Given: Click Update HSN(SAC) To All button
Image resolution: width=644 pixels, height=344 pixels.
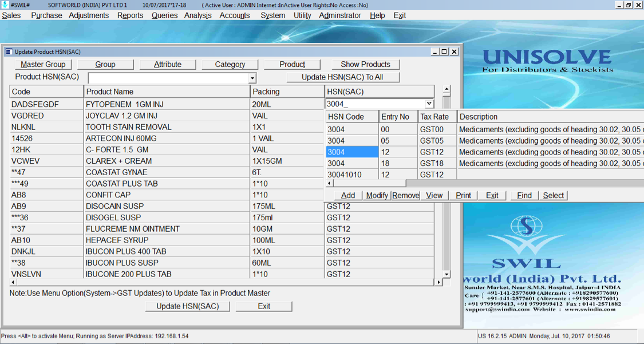Looking at the screenshot, I should 342,77.
